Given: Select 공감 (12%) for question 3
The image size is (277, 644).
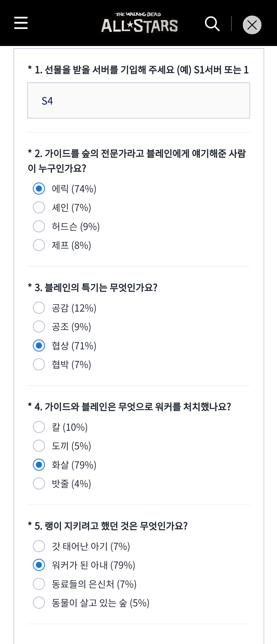Looking at the screenshot, I should coord(39,308).
